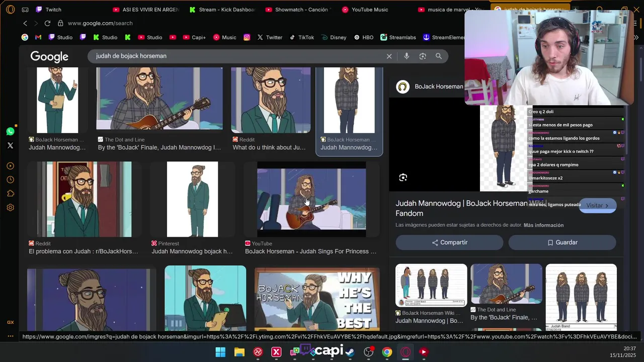The image size is (644, 362).
Task: Open the Extensions cube in sidebar
Action: pyautogui.click(x=10, y=194)
